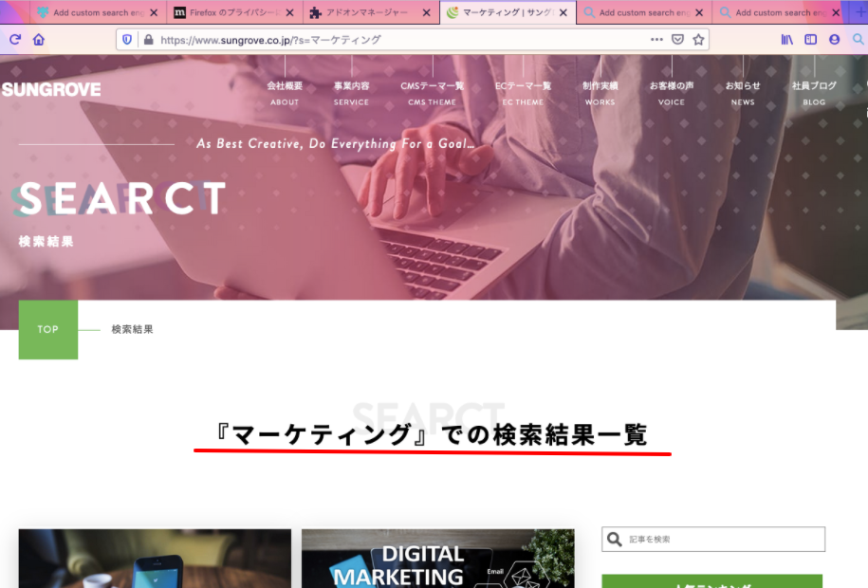Click the padlock site security icon
Screen dimensions: 868x588
147,40
